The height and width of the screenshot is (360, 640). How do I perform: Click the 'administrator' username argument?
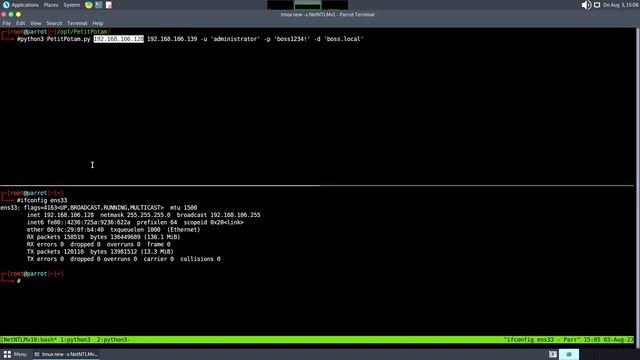tap(235, 39)
